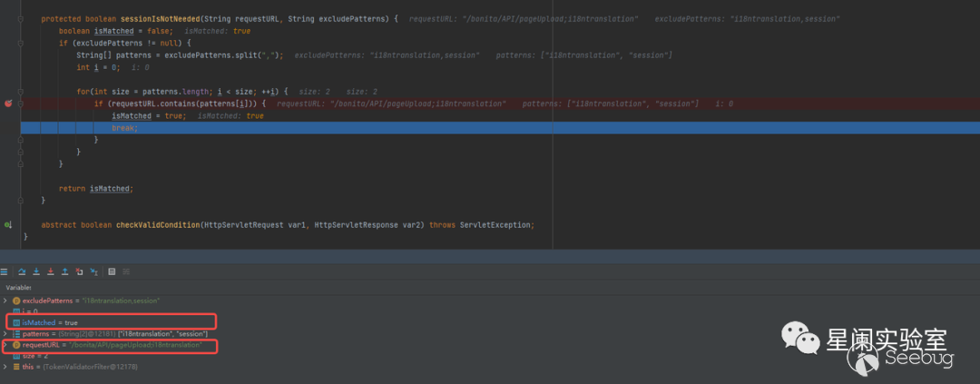Open the Evaluate Expression calculator icon
Screen dimensions: 980x384
click(x=112, y=271)
